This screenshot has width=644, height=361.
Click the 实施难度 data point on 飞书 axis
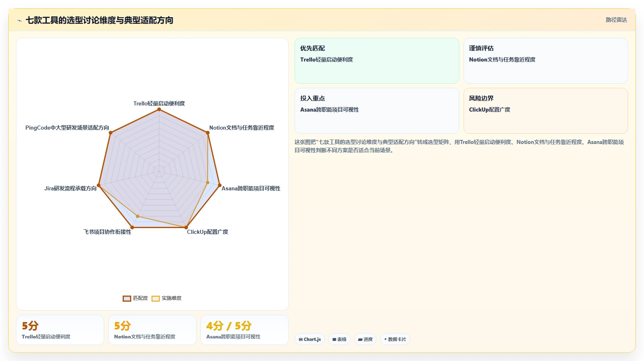[x=138, y=216]
